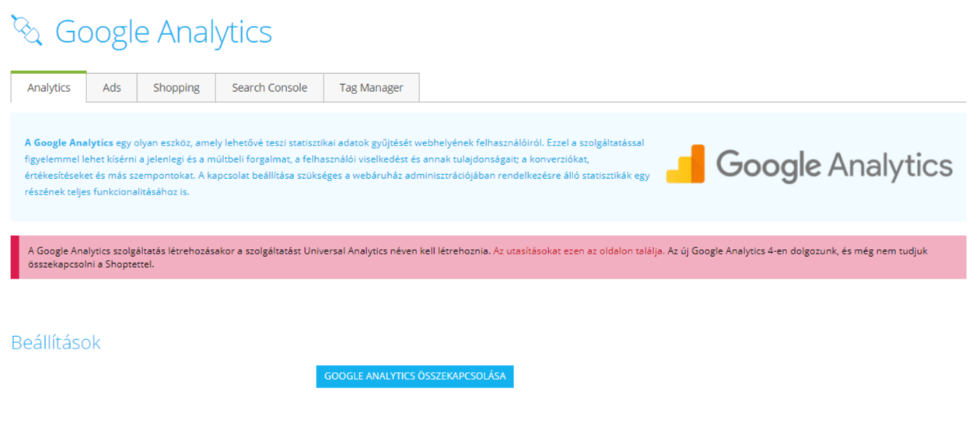Click the large Google Analytics page title
The image size is (980, 424).
pyautogui.click(x=163, y=32)
